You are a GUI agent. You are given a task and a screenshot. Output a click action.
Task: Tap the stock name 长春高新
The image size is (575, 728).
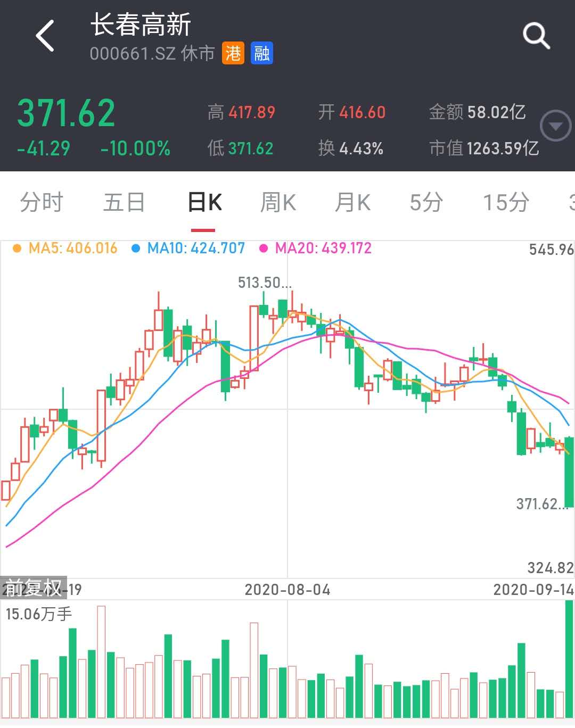[x=141, y=25]
